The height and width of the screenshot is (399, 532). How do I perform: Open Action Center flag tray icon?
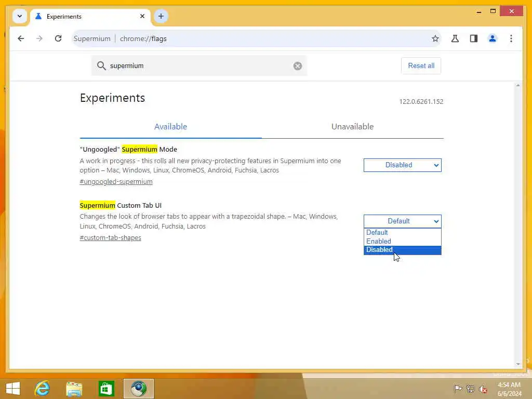457,389
